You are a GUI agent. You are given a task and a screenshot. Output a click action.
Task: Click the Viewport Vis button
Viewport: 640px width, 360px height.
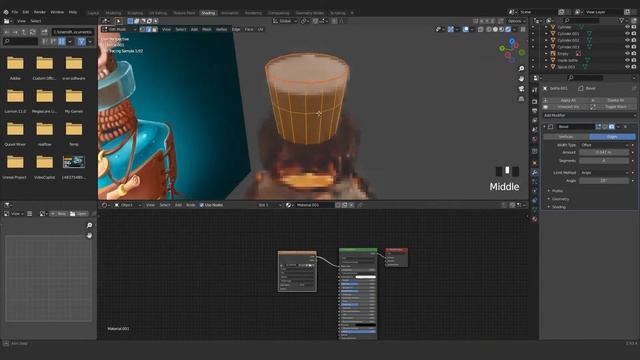[x=564, y=107]
